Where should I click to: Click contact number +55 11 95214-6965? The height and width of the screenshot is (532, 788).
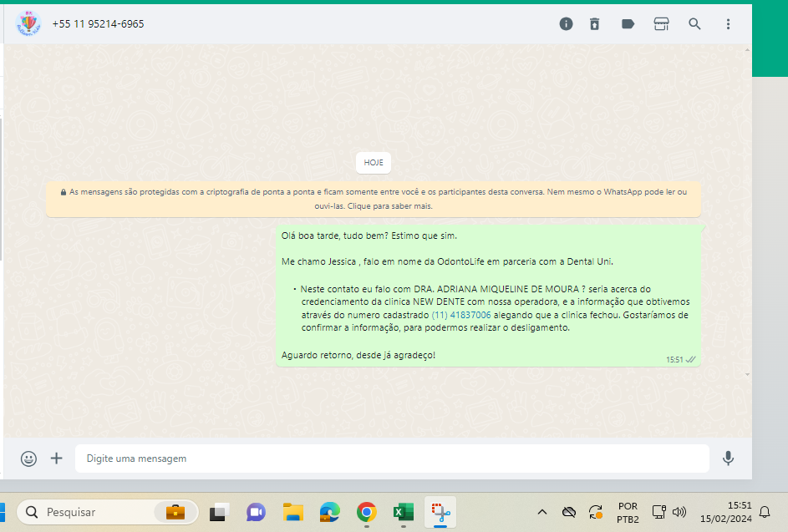click(98, 23)
